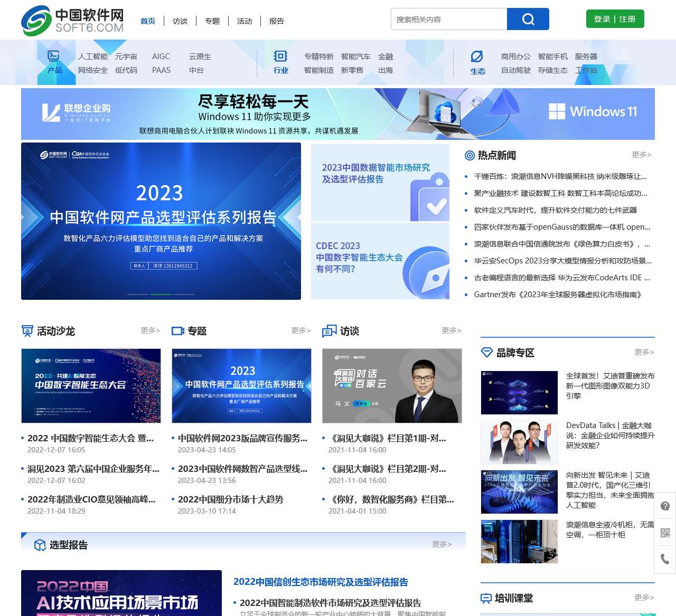This screenshot has width=676, height=616.
Task: Open the Lenovo Windows 11 banner ad
Action: (338, 114)
